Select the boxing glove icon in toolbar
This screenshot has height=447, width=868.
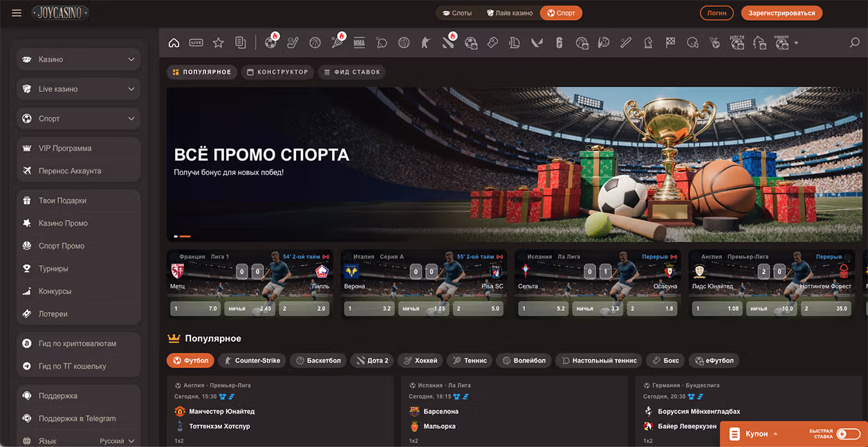pos(492,43)
